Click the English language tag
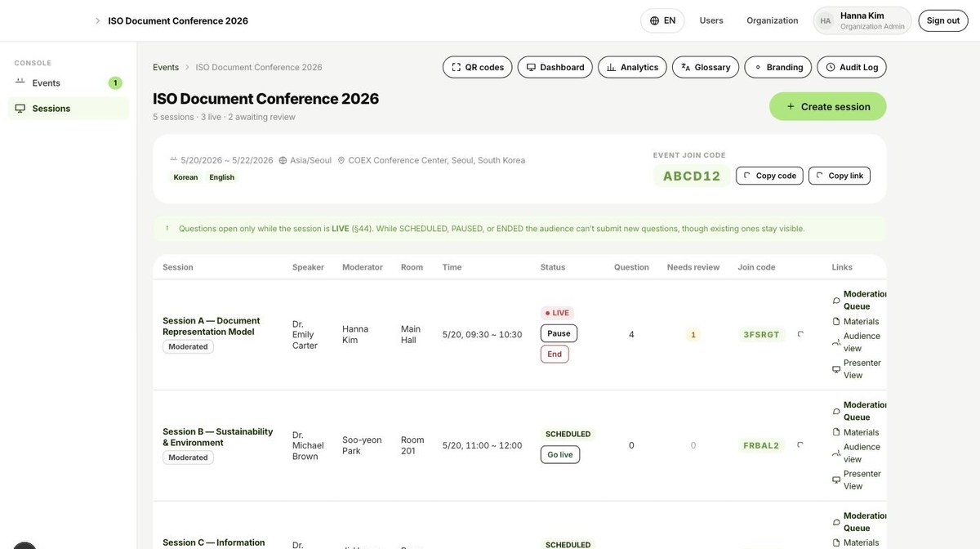The height and width of the screenshot is (549, 980). pyautogui.click(x=221, y=177)
